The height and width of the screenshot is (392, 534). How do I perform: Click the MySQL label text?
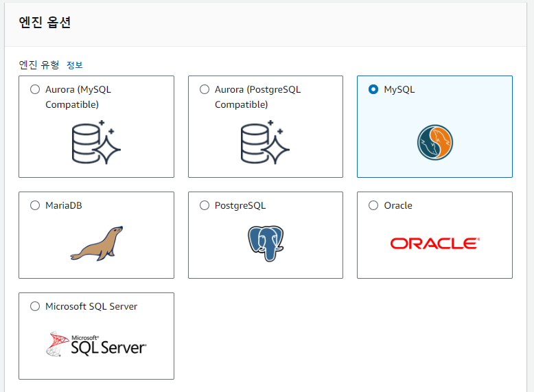(x=399, y=89)
